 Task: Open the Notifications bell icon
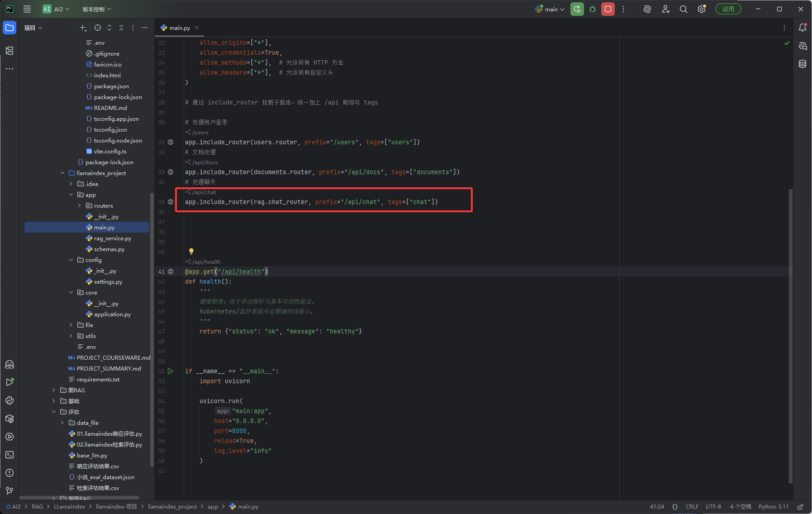(x=803, y=28)
